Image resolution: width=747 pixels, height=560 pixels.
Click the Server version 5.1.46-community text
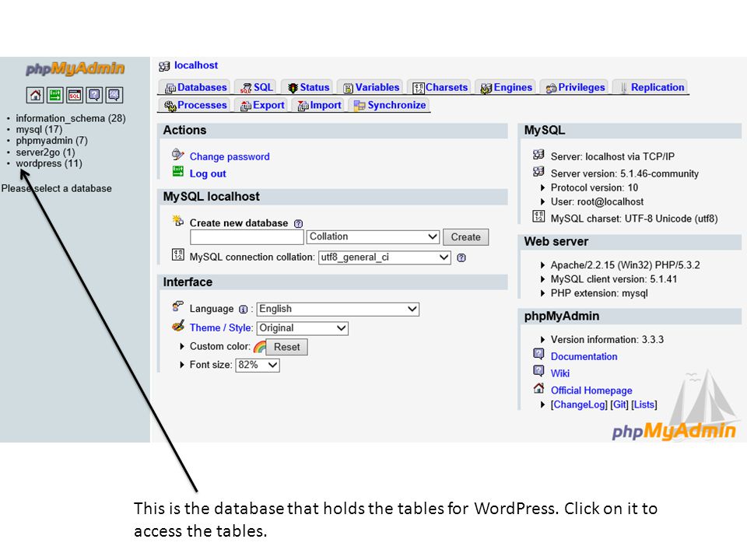625,173
